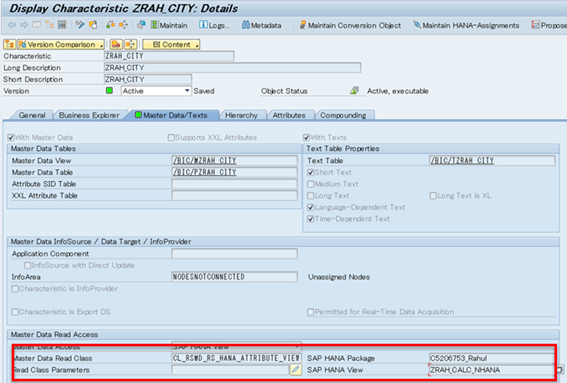Click the back arrow icon in toolbar

pos(12,25)
